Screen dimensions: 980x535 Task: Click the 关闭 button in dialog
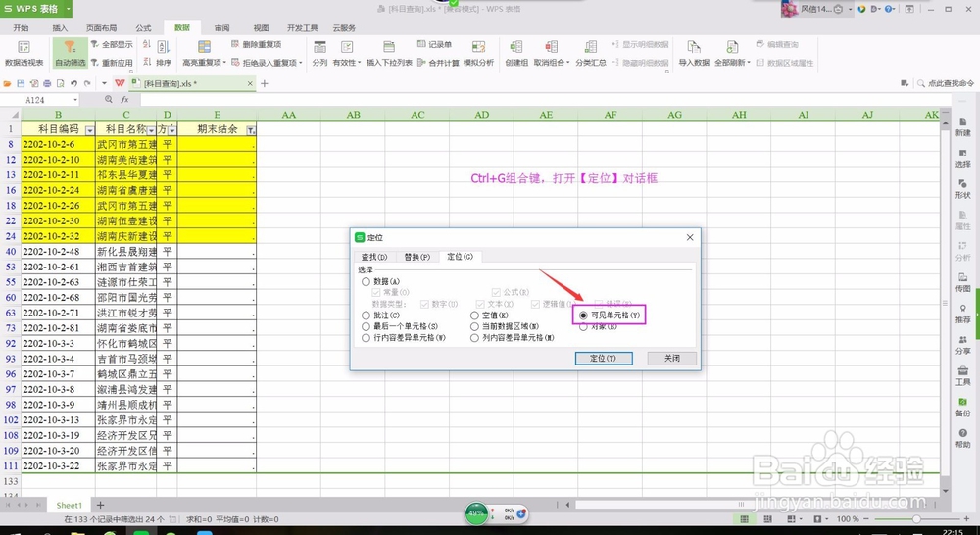coord(672,358)
